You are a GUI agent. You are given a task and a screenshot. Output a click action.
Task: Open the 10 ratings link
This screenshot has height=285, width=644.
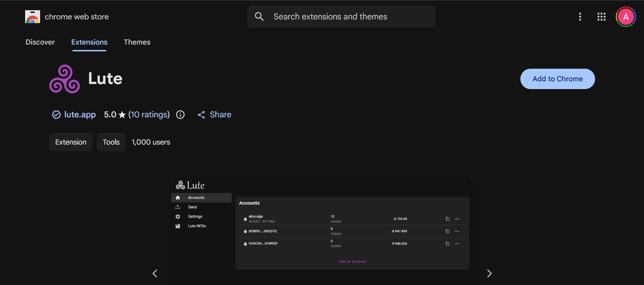coord(149,115)
